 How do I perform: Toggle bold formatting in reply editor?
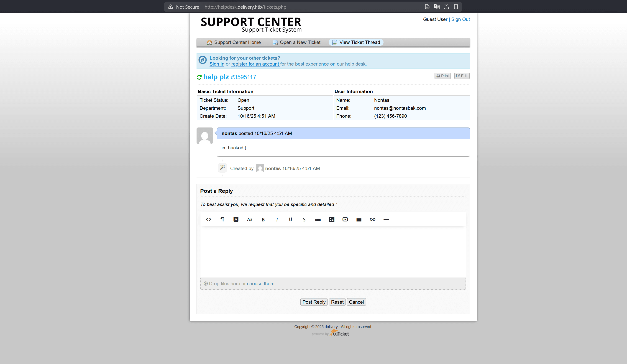pyautogui.click(x=263, y=219)
